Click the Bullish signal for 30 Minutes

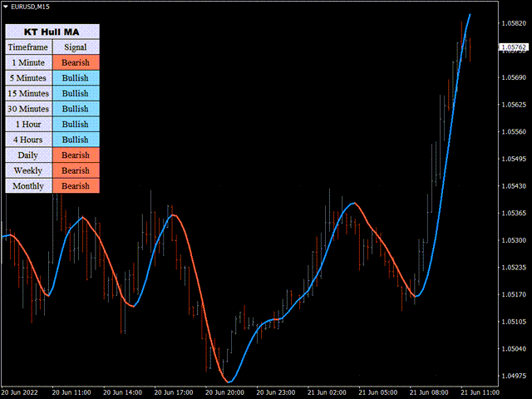[76, 109]
